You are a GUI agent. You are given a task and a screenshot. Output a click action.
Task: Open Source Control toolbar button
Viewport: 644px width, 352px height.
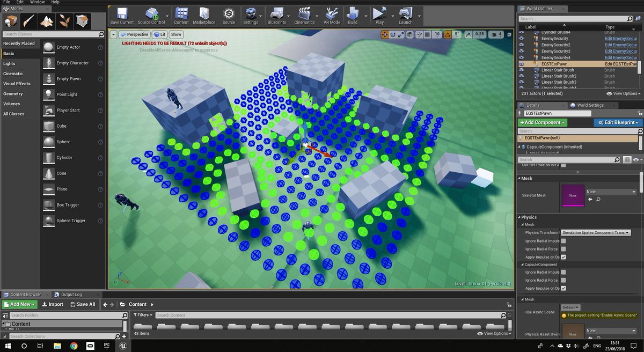pyautogui.click(x=151, y=16)
